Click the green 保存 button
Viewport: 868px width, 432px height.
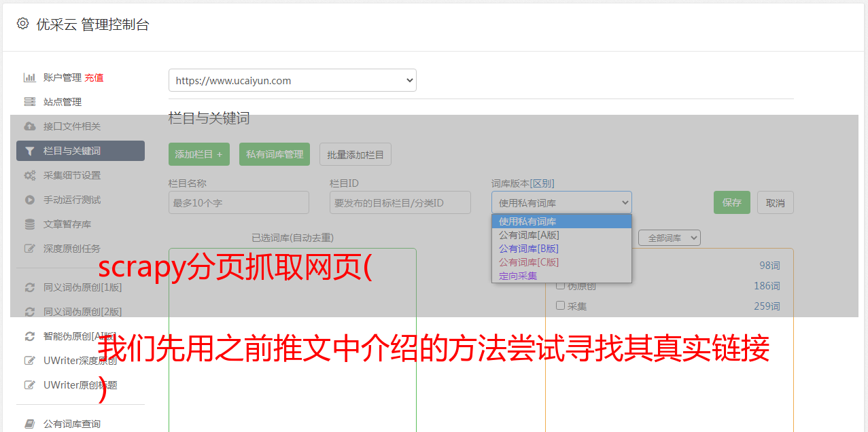pyautogui.click(x=732, y=202)
